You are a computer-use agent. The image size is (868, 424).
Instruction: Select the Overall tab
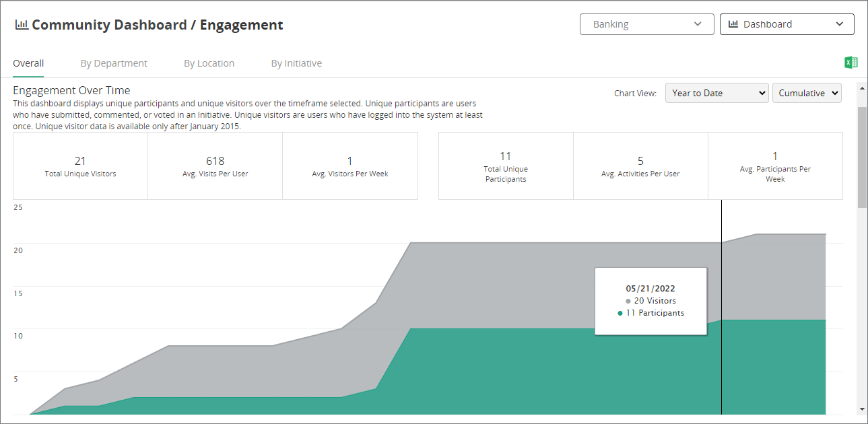coord(28,63)
